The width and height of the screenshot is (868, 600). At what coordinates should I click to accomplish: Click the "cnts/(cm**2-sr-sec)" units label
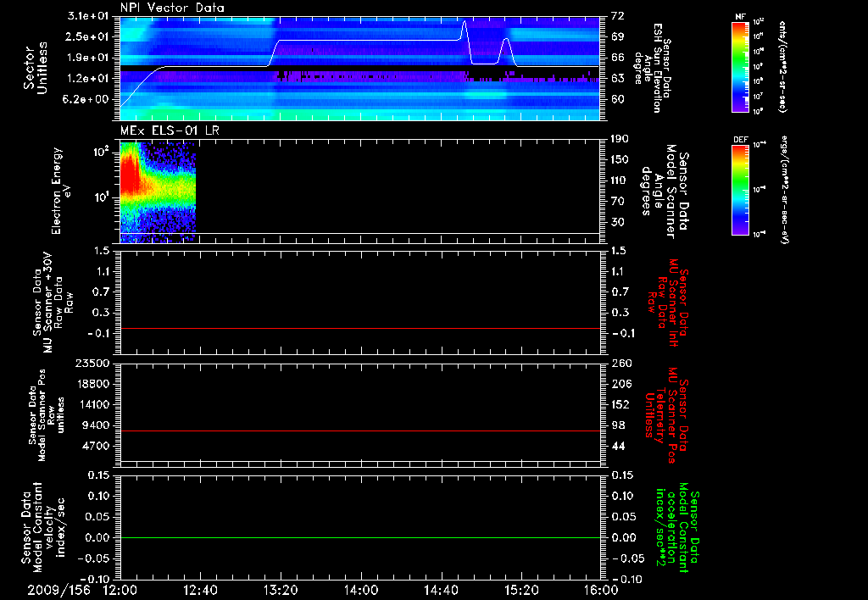(x=782, y=66)
